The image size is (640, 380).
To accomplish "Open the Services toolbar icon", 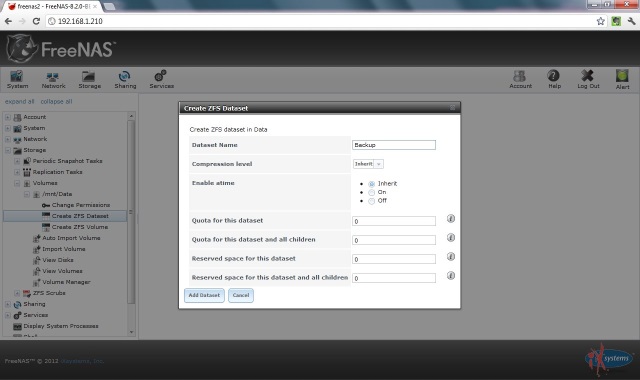I will [x=161, y=79].
